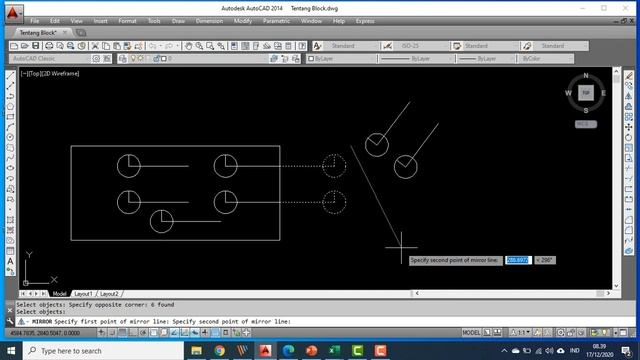The image size is (640, 360).
Task: Click the mirror line distance input field
Action: pos(518,260)
